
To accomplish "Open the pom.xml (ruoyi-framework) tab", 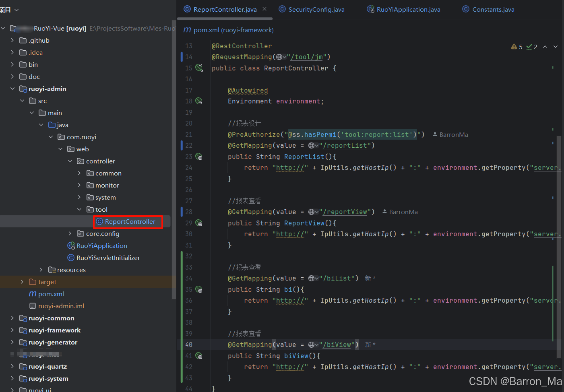I will [x=228, y=30].
